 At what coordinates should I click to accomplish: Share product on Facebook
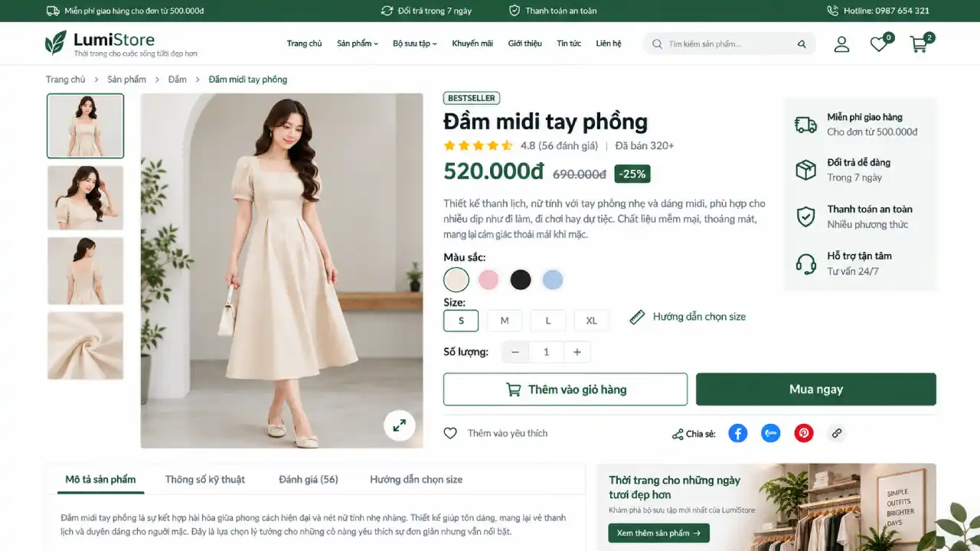click(x=737, y=433)
